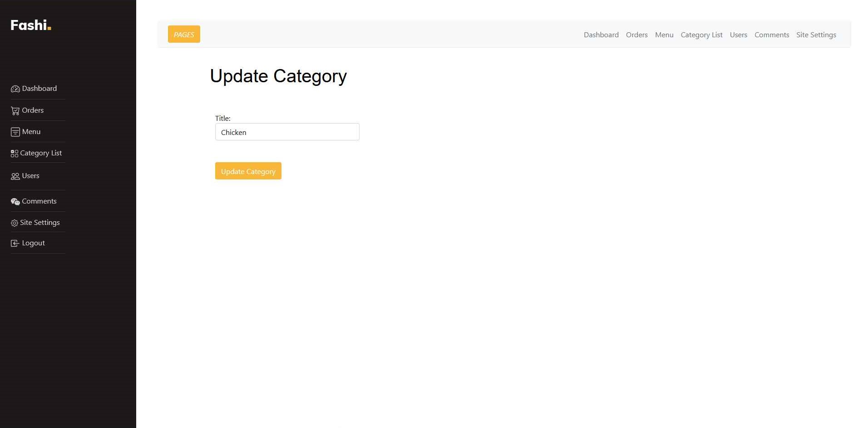Click the Orders shopping cart icon
This screenshot has height=428, width=868.
[15, 111]
